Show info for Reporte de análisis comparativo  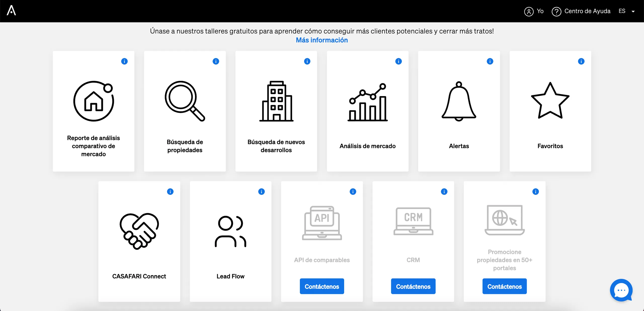tap(124, 61)
